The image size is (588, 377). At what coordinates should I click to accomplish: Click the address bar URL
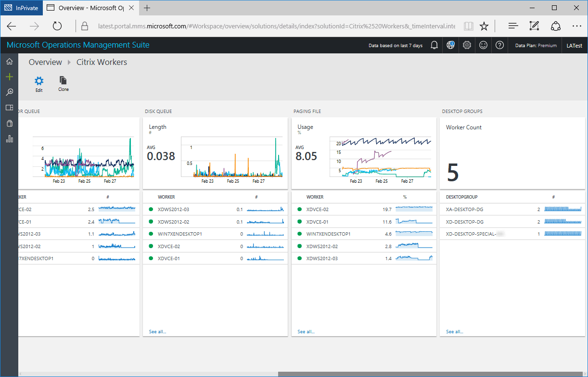(x=276, y=26)
